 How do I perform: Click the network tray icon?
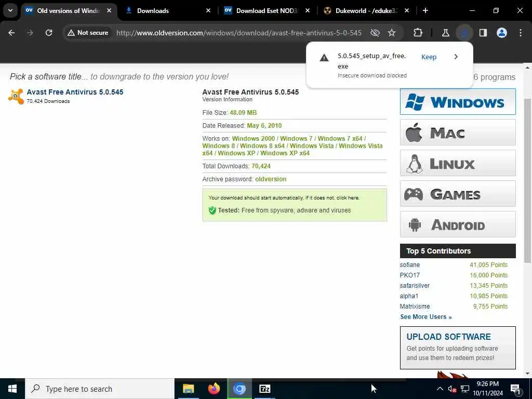click(x=465, y=389)
